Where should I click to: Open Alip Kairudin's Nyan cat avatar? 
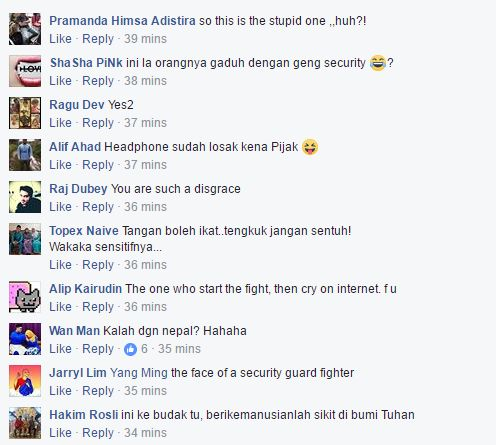point(25,297)
